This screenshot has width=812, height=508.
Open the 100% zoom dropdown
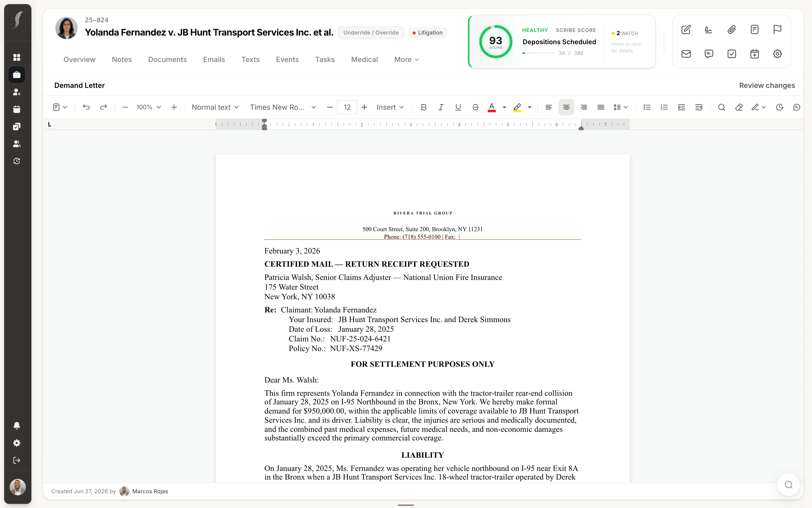(149, 107)
